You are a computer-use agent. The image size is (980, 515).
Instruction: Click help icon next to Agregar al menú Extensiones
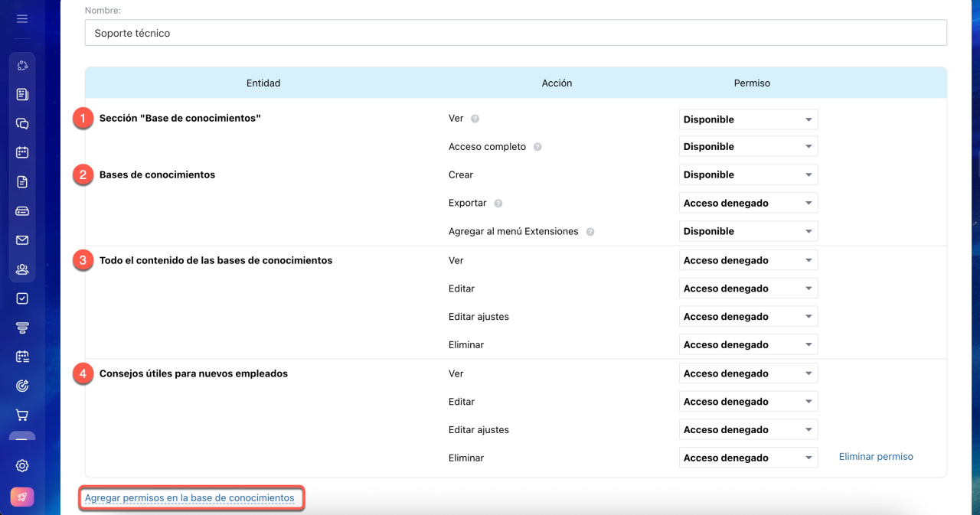click(x=590, y=232)
